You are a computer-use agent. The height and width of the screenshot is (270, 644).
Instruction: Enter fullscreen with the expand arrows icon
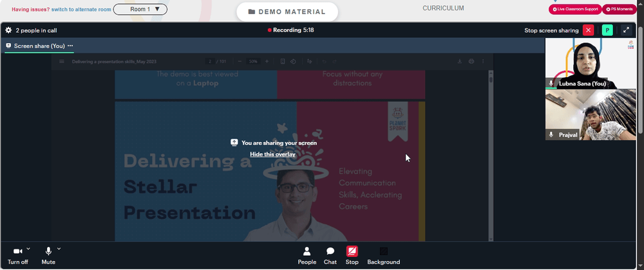click(x=627, y=30)
